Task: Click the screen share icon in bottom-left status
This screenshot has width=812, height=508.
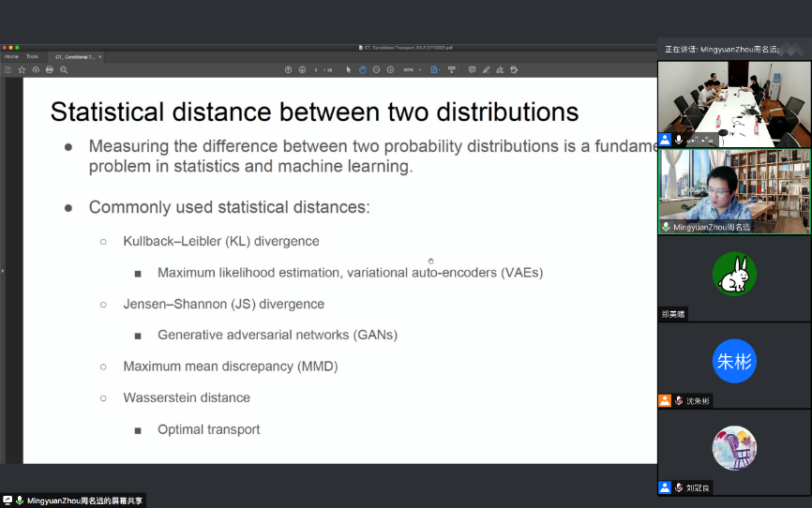Action: (x=8, y=501)
